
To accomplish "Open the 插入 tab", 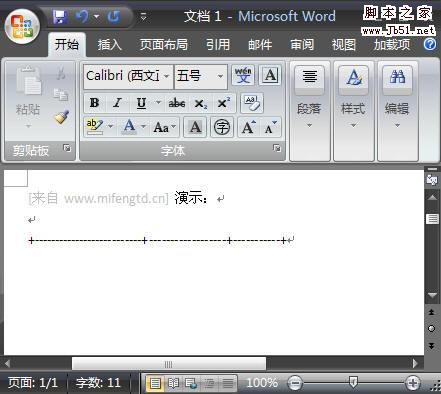I will [x=109, y=44].
